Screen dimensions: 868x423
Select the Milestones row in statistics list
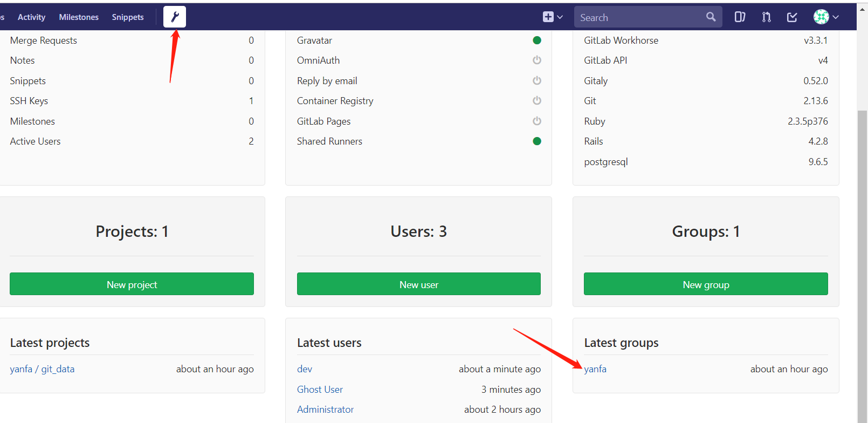pyautogui.click(x=32, y=121)
